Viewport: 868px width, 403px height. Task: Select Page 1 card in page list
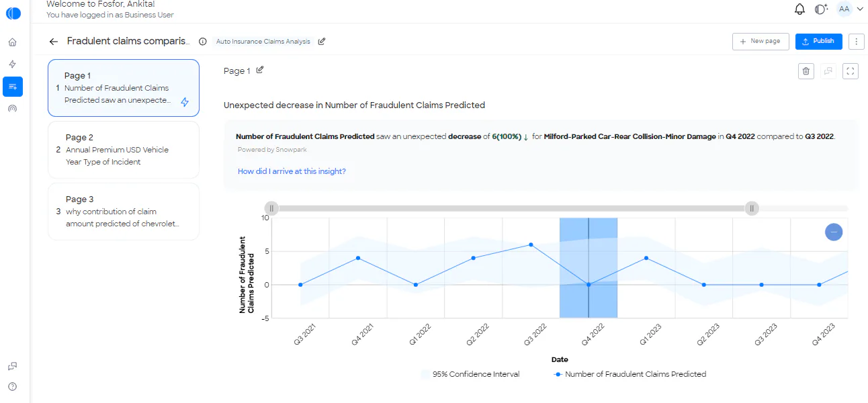(124, 88)
